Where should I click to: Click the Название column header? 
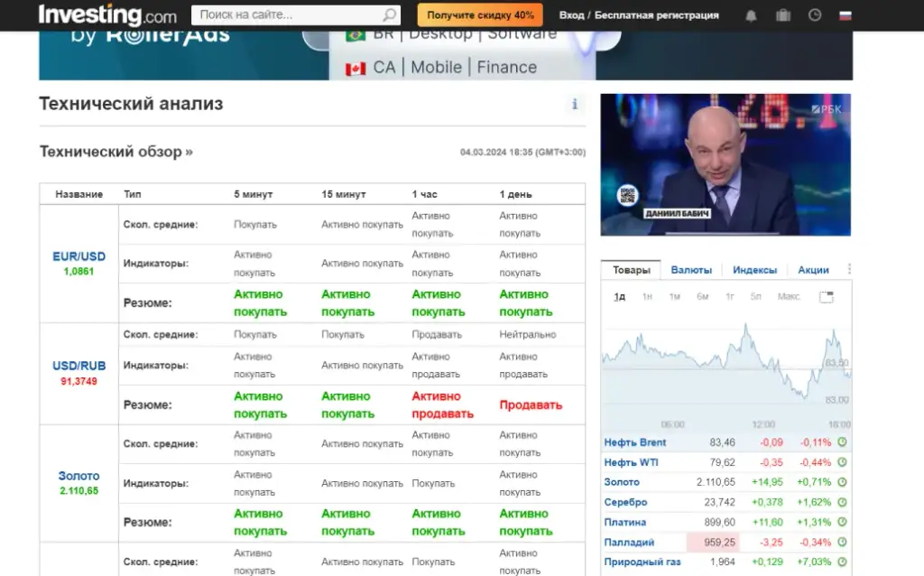[x=79, y=194]
